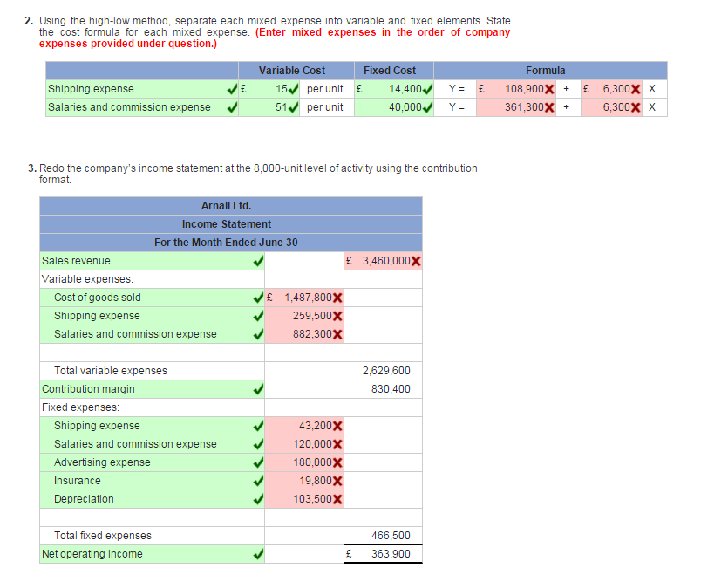This screenshot has height=582, width=728.
Task: Click the red X beside 120,000
Action: [337, 444]
